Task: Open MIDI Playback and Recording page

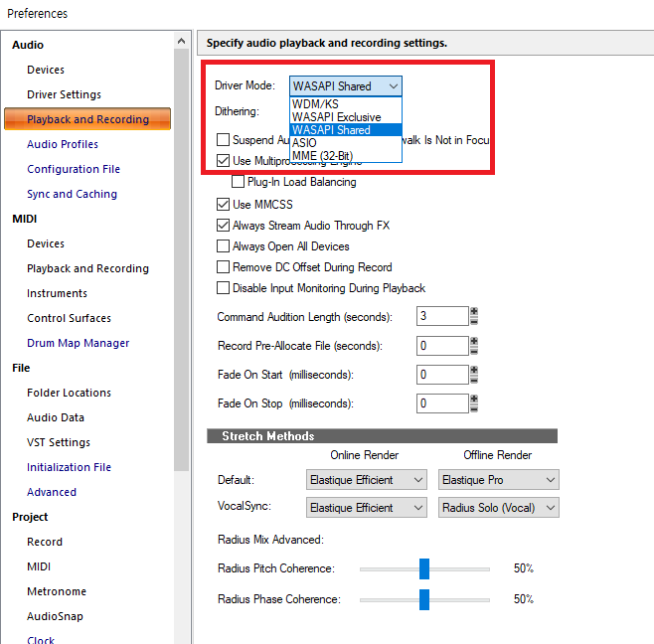Action: tap(87, 268)
